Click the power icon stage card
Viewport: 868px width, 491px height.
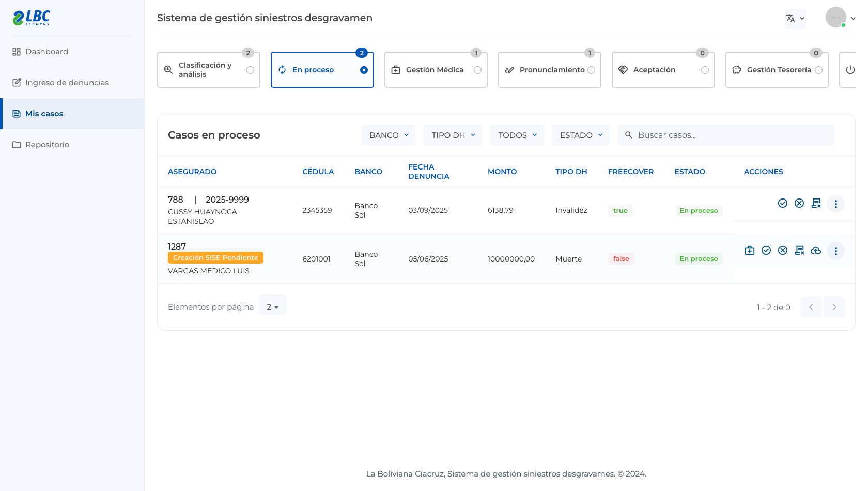850,70
